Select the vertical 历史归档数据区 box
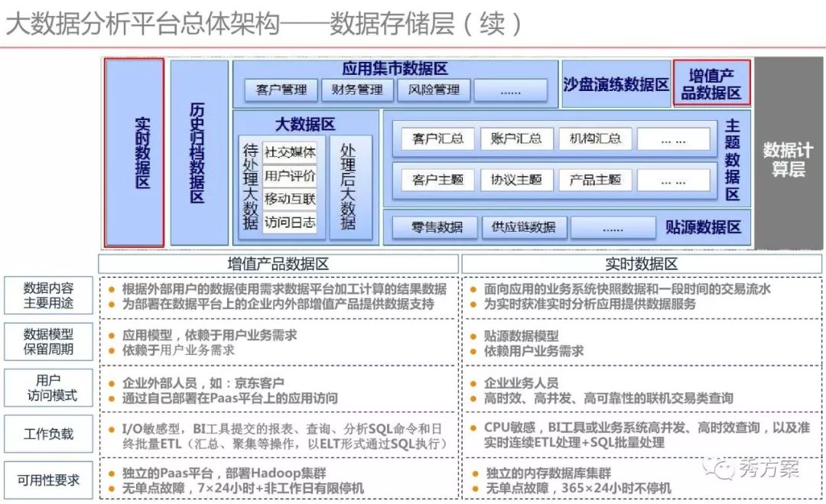This screenshot has width=826, height=504. [x=199, y=153]
